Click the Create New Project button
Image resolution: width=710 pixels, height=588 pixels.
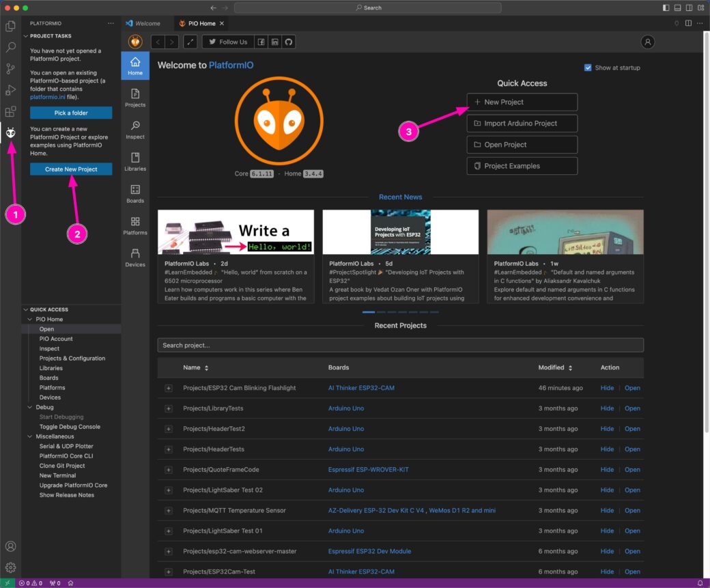pos(71,169)
